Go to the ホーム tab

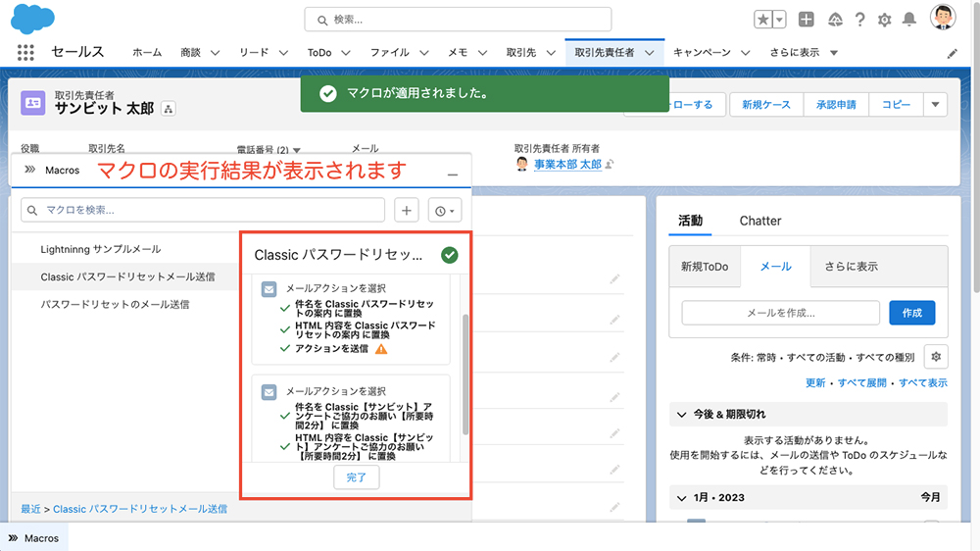coord(147,53)
